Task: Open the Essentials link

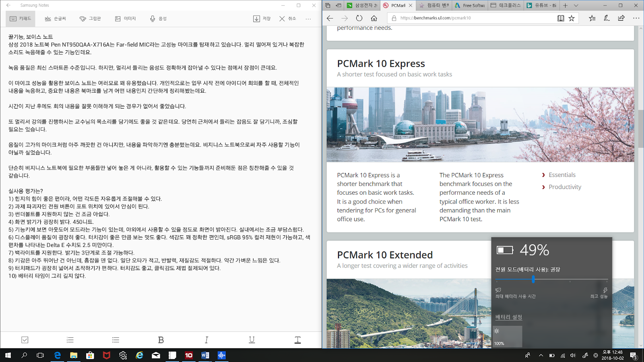Action: click(x=562, y=175)
